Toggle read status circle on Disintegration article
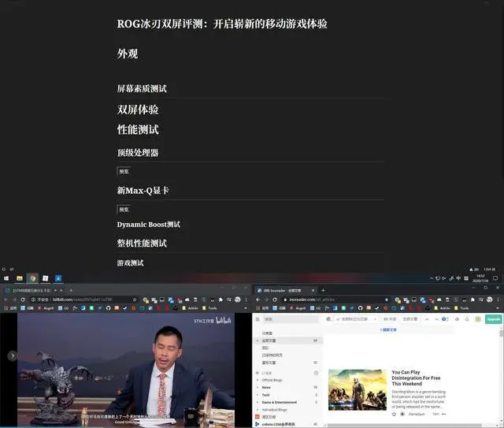 (402, 413)
